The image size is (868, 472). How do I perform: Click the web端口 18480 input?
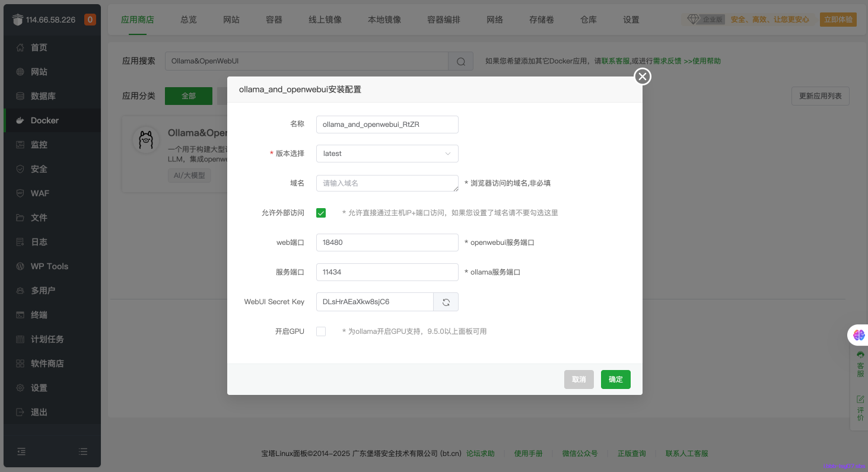(387, 243)
